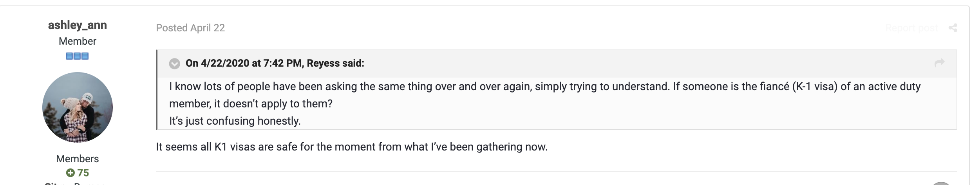Click the name Reyess in the quote header
Image resolution: width=980 pixels, height=185 pixels.
(324, 63)
